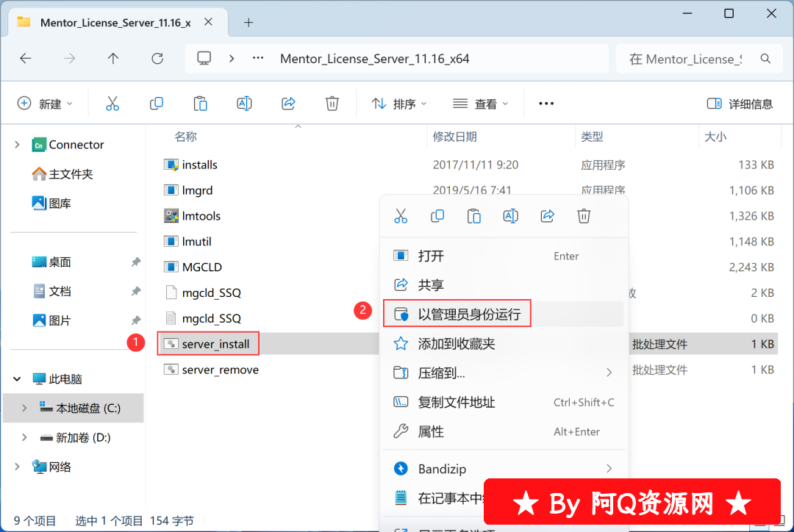The width and height of the screenshot is (794, 532).
Task: Close the Mentor_License_Server tab
Action: pos(208,22)
